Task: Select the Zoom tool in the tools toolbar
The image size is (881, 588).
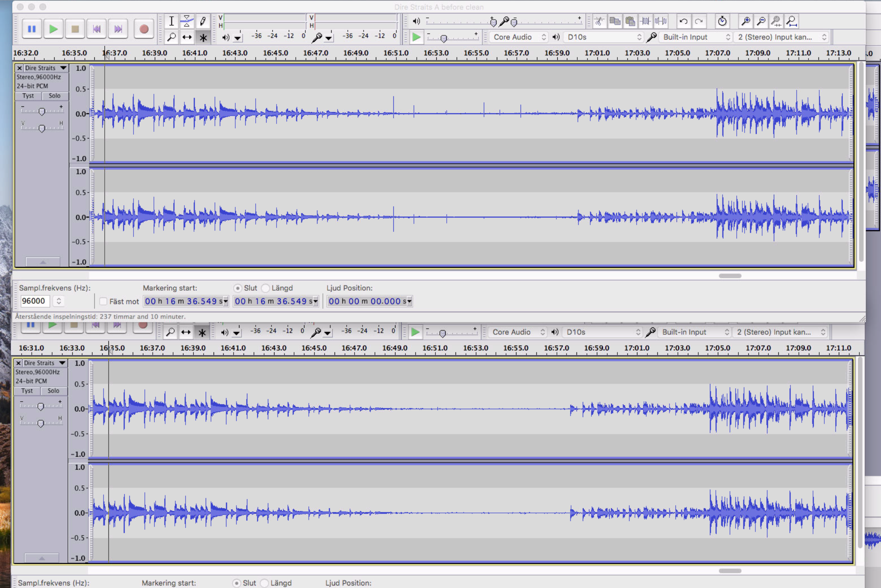Action: (x=171, y=37)
